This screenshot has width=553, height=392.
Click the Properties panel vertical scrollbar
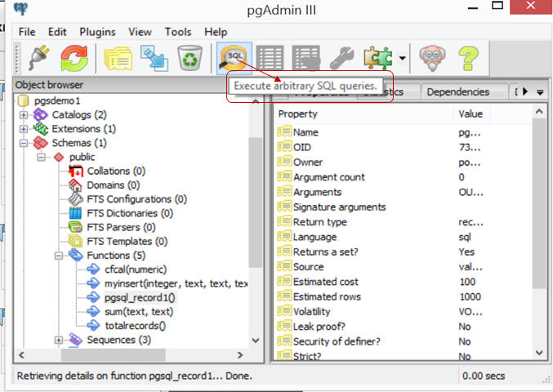pyautogui.click(x=539, y=203)
